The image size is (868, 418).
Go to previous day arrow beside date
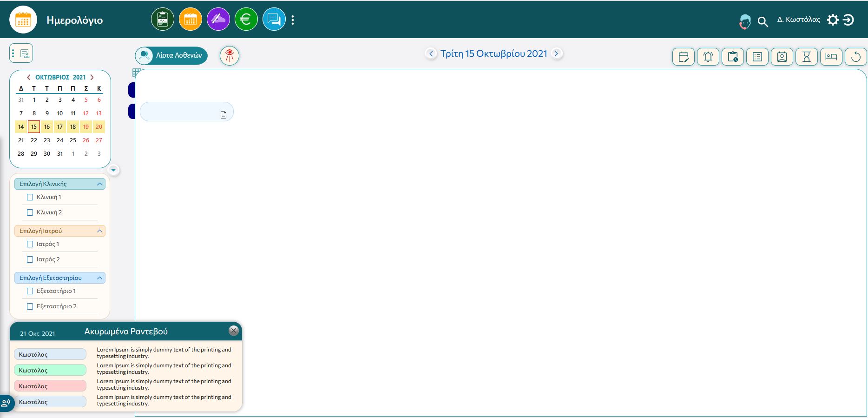(431, 53)
